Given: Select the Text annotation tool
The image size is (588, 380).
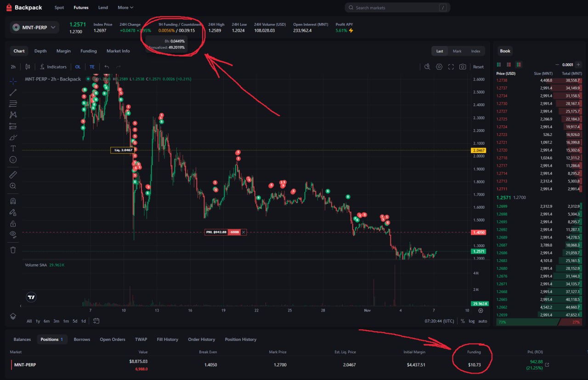Looking at the screenshot, I should click(x=13, y=148).
